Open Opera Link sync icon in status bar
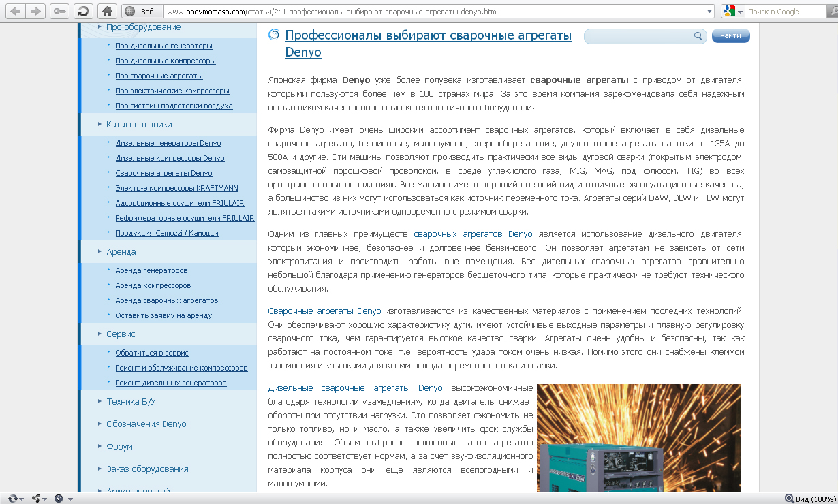838x504 pixels. click(x=12, y=499)
